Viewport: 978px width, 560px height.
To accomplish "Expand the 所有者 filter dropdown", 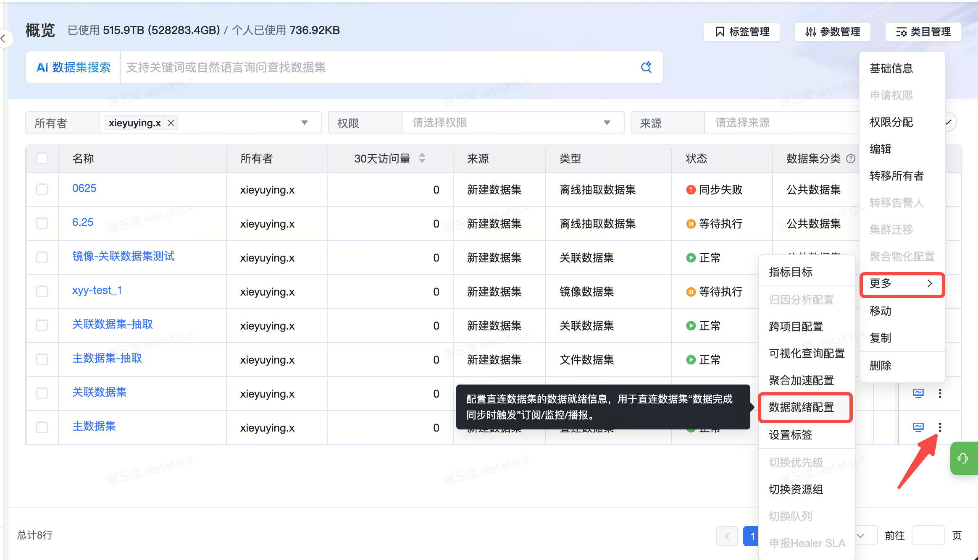I will 305,123.
